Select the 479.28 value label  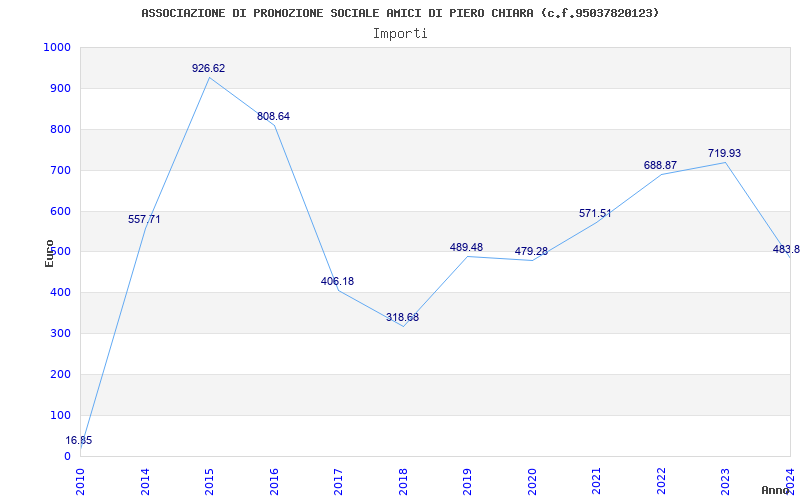click(531, 252)
